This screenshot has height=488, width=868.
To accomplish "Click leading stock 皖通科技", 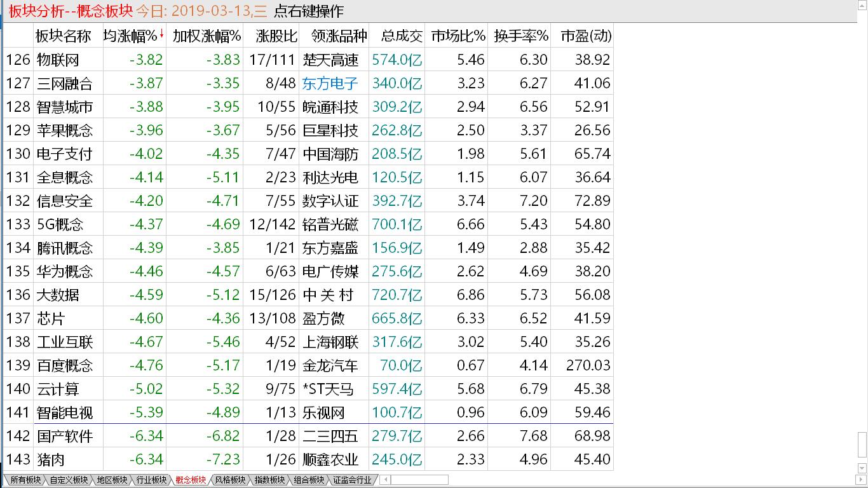I will (330, 107).
